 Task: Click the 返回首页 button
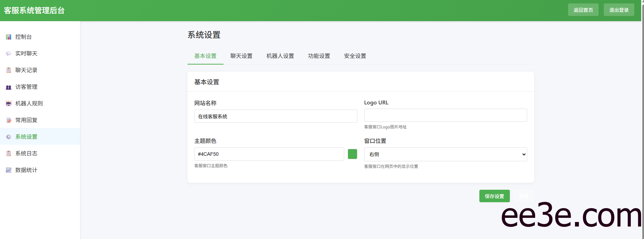click(583, 10)
